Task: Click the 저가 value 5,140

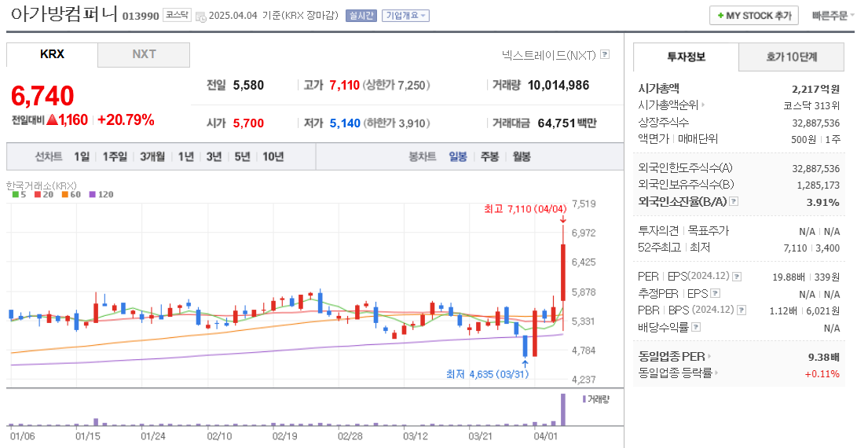Action: [x=345, y=123]
